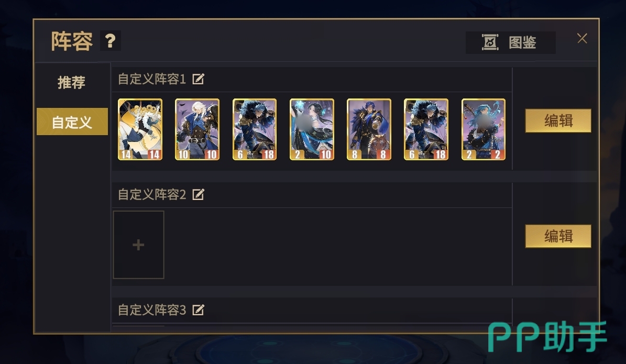Viewport: 626px width, 364px height.
Task: Select the white-haired 10/10 card
Action: [x=197, y=129]
